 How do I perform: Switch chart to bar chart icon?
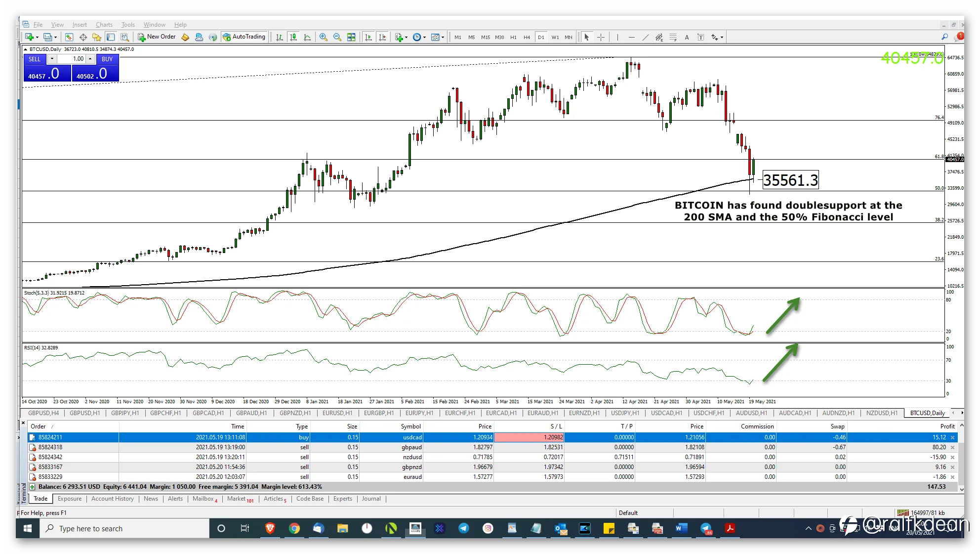tap(280, 37)
